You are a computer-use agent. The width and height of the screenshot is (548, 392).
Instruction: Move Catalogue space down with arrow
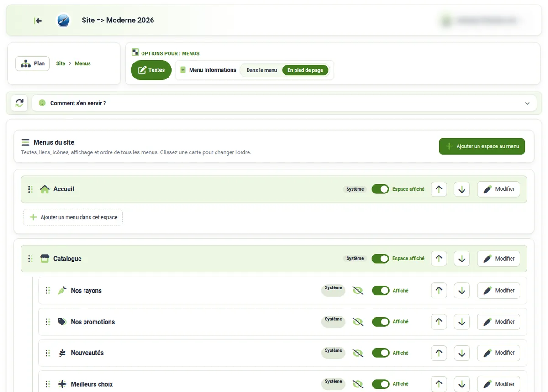click(462, 259)
